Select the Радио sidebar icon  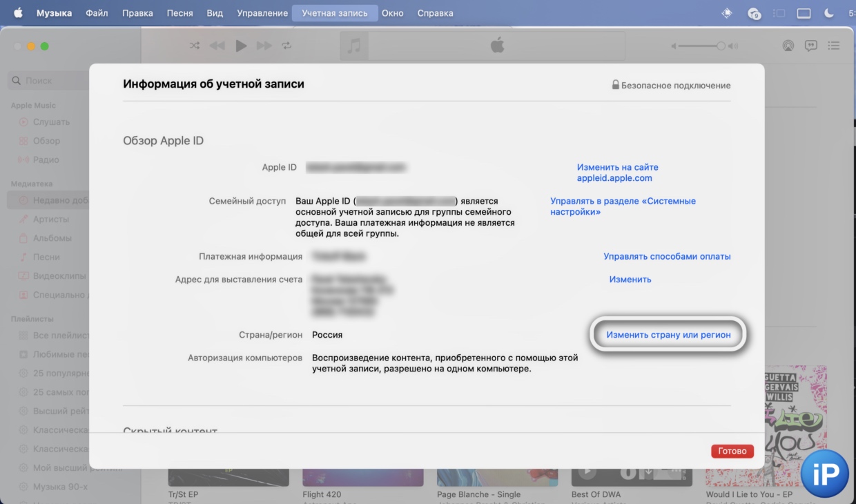point(23,159)
